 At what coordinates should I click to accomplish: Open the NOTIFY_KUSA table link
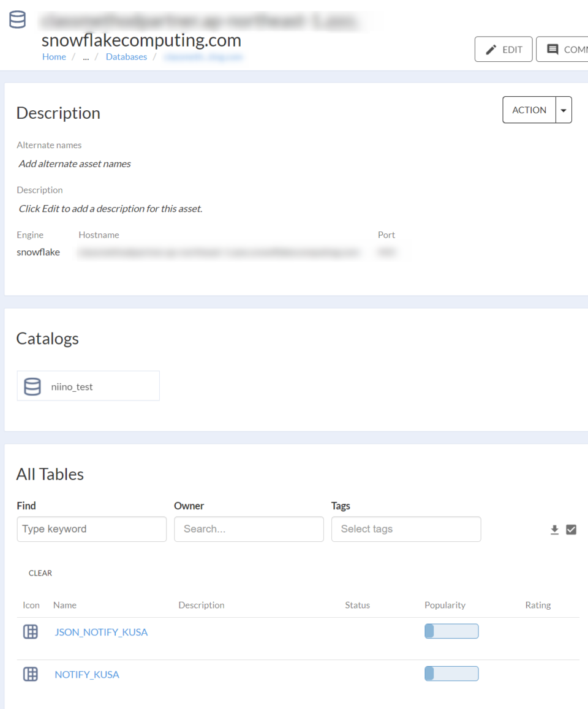[x=86, y=673]
